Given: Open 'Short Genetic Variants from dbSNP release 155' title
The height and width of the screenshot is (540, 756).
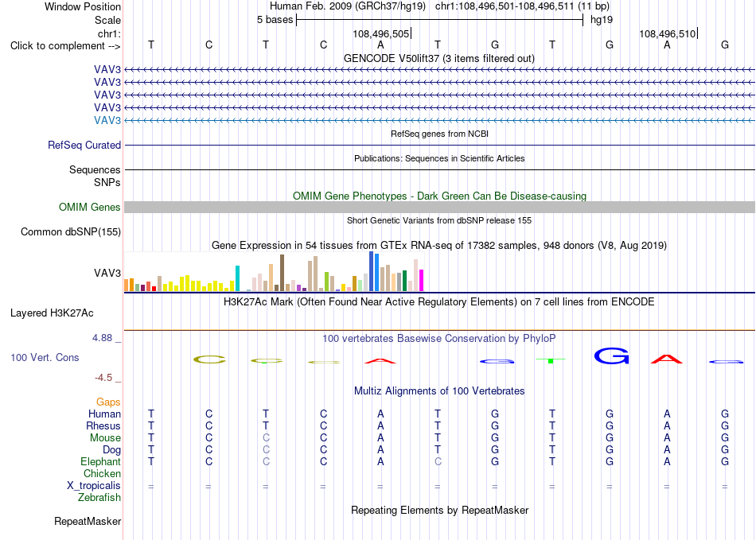Looking at the screenshot, I should tap(439, 220).
